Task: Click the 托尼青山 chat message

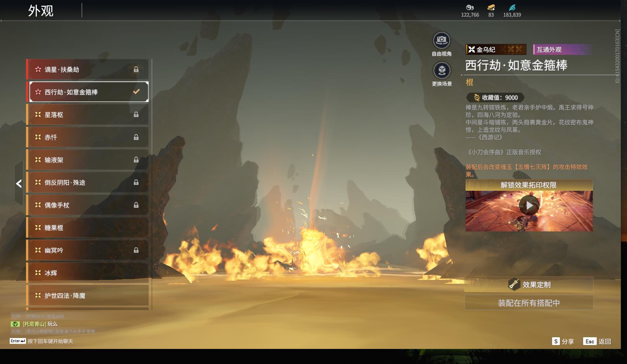Action: pyautogui.click(x=40, y=324)
